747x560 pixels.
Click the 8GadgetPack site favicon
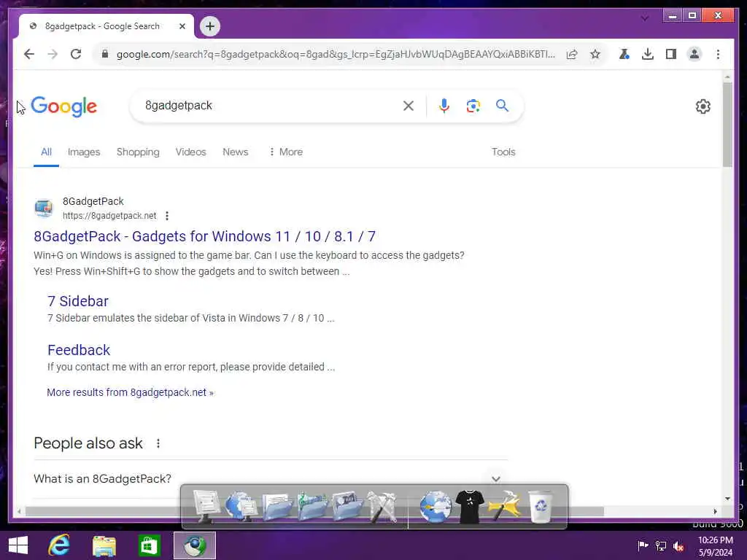[x=44, y=208]
